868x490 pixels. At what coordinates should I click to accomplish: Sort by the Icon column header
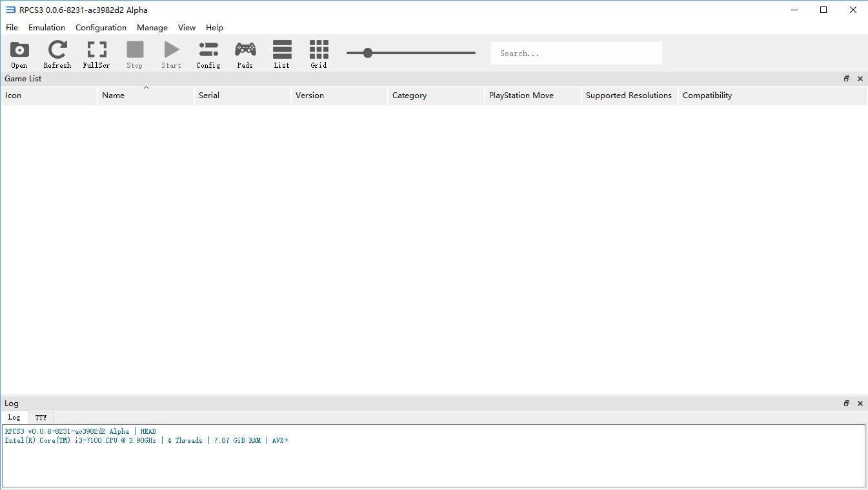pyautogui.click(x=49, y=96)
